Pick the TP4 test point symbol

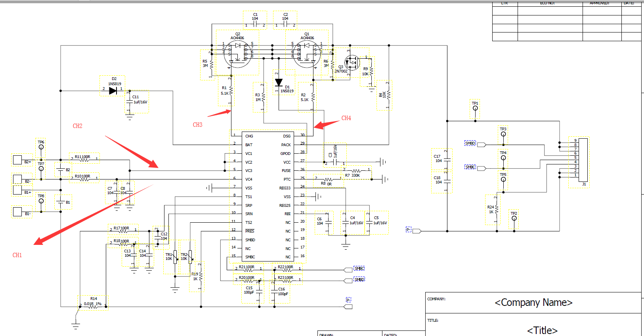click(x=503, y=158)
